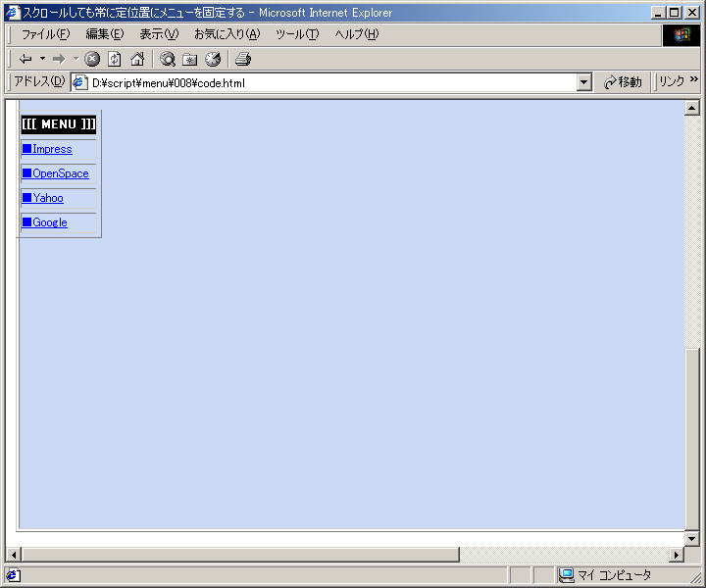Expand the address bar dropdown arrow
This screenshot has height=588, width=706.
584,82
